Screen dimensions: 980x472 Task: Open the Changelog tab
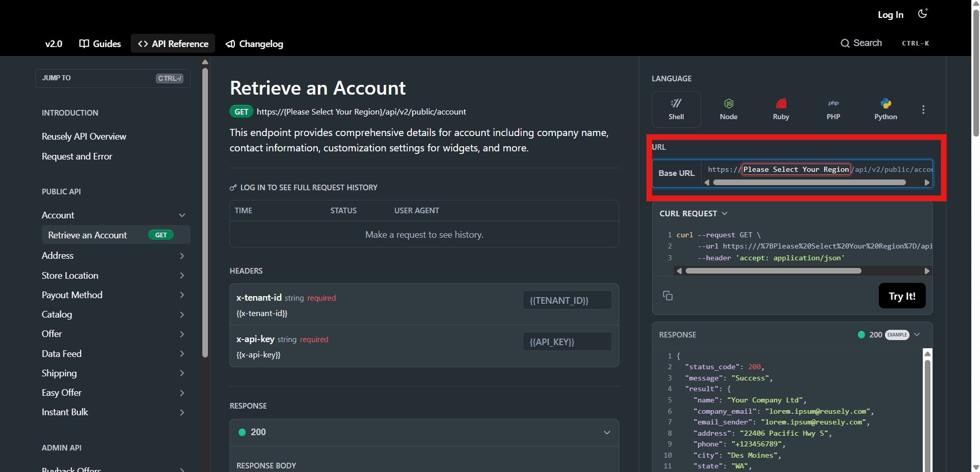pyautogui.click(x=254, y=43)
